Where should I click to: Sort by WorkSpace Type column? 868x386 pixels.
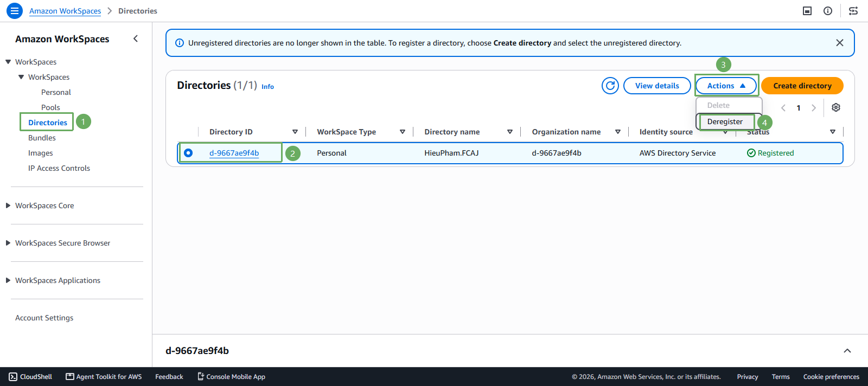pos(403,132)
